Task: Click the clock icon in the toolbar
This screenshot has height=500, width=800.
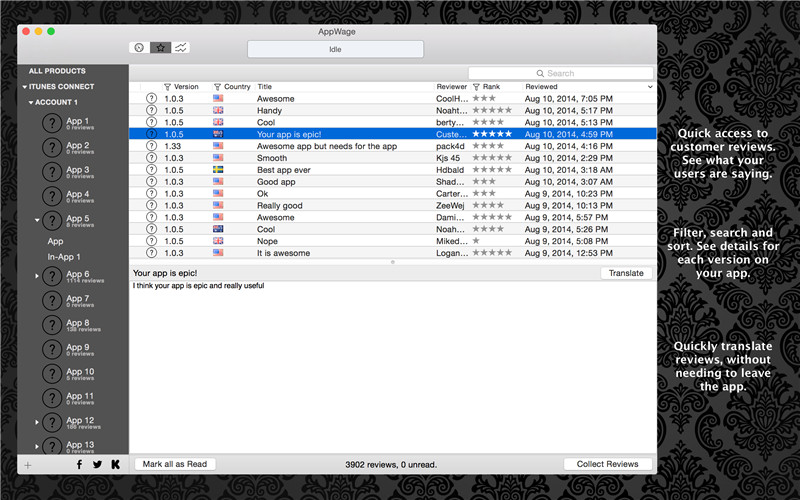Action: coord(138,47)
